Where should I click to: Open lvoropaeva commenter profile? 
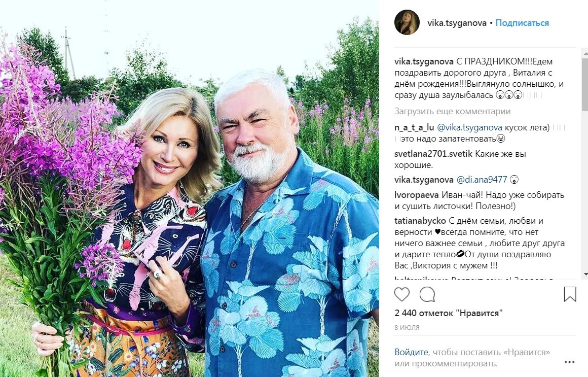pyautogui.click(x=417, y=195)
